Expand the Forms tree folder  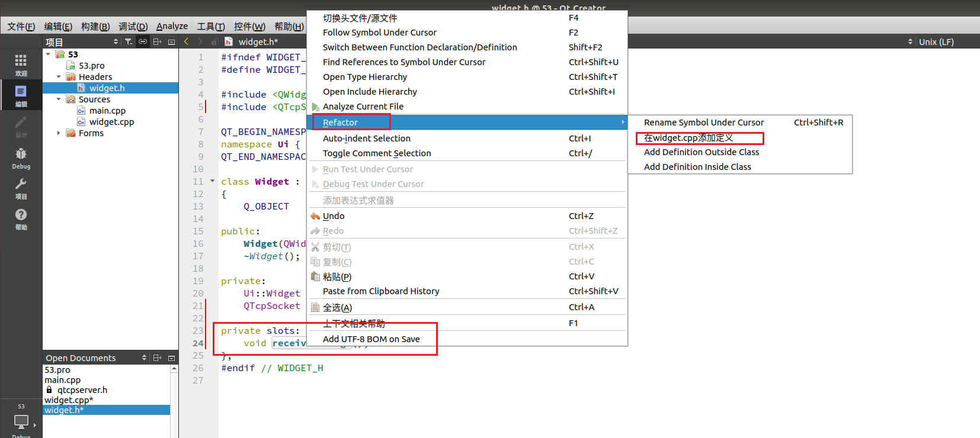[x=59, y=133]
